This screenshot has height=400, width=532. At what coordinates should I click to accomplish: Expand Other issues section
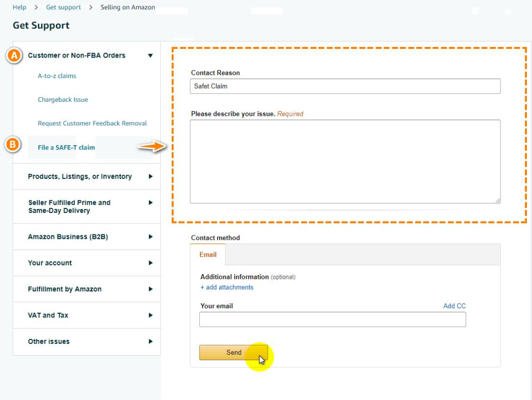[87, 341]
